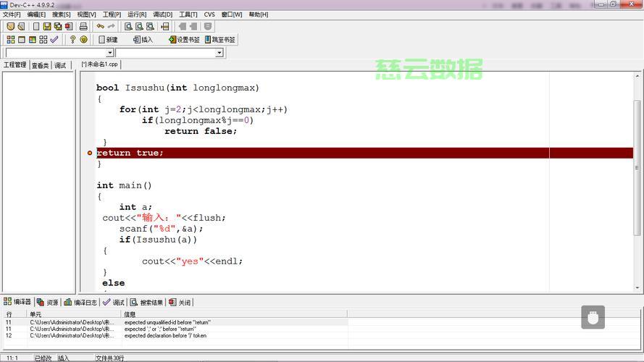The height and width of the screenshot is (362, 644).
Task: Open the left class combo box dropdown
Action: [110, 53]
